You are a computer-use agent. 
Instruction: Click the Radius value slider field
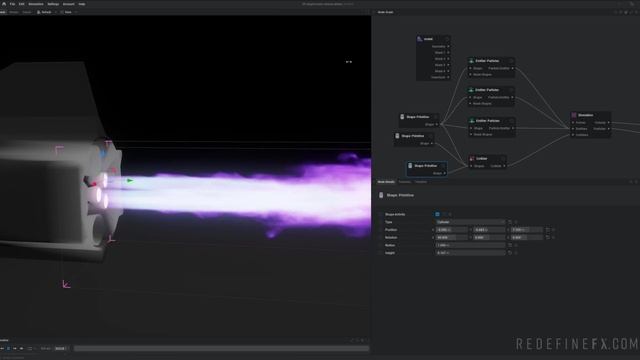(x=470, y=245)
